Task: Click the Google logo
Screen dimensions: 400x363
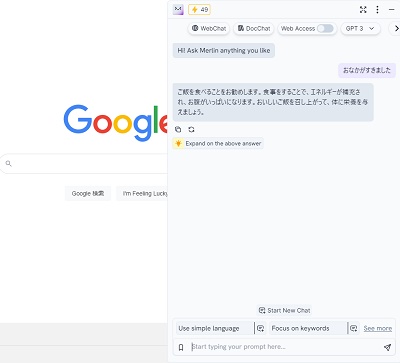Action: tap(116, 122)
